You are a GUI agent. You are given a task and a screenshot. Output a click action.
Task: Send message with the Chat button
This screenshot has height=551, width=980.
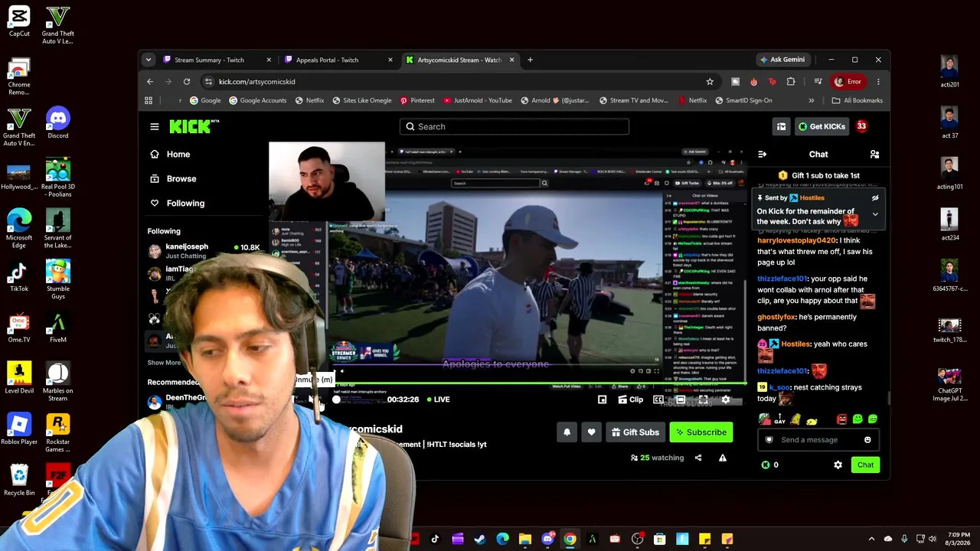point(865,465)
